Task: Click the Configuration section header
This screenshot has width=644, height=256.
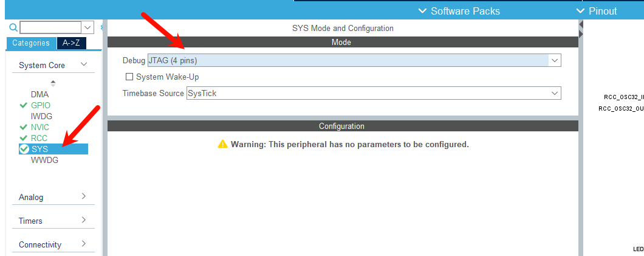Action: click(x=343, y=126)
